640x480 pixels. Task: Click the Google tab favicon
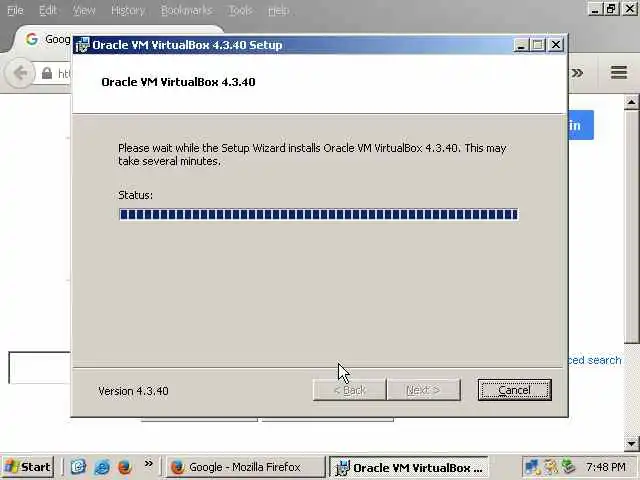point(32,39)
